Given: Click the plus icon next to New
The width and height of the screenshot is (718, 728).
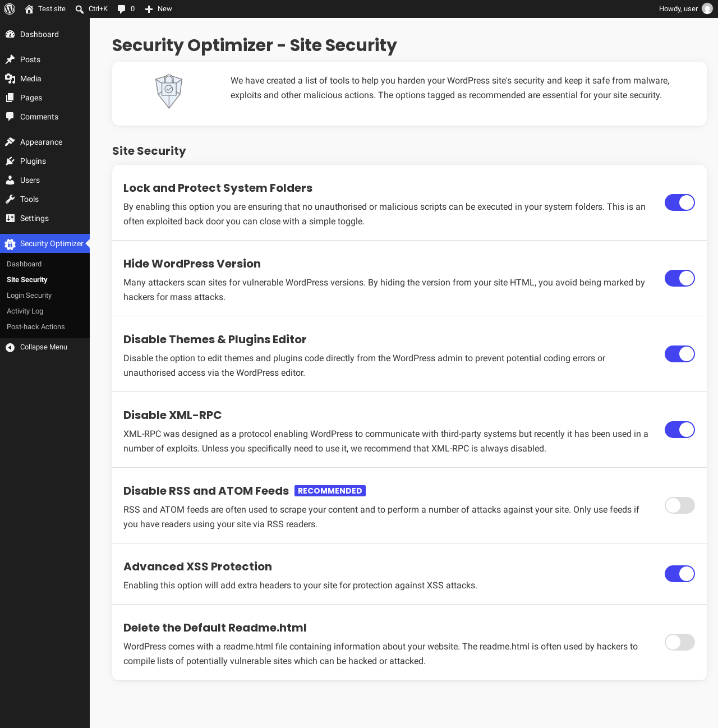Looking at the screenshot, I should pos(149,9).
